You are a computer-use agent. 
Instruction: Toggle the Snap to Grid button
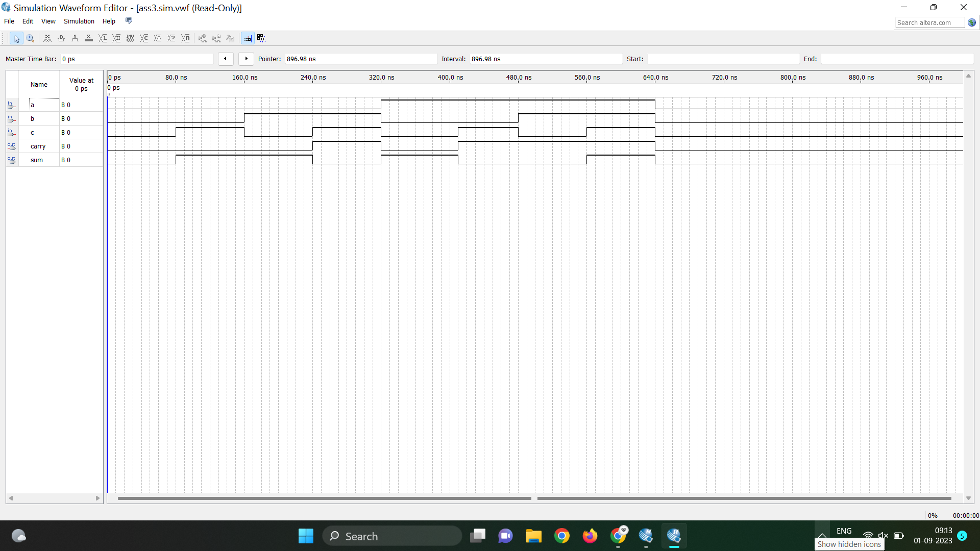tap(248, 38)
